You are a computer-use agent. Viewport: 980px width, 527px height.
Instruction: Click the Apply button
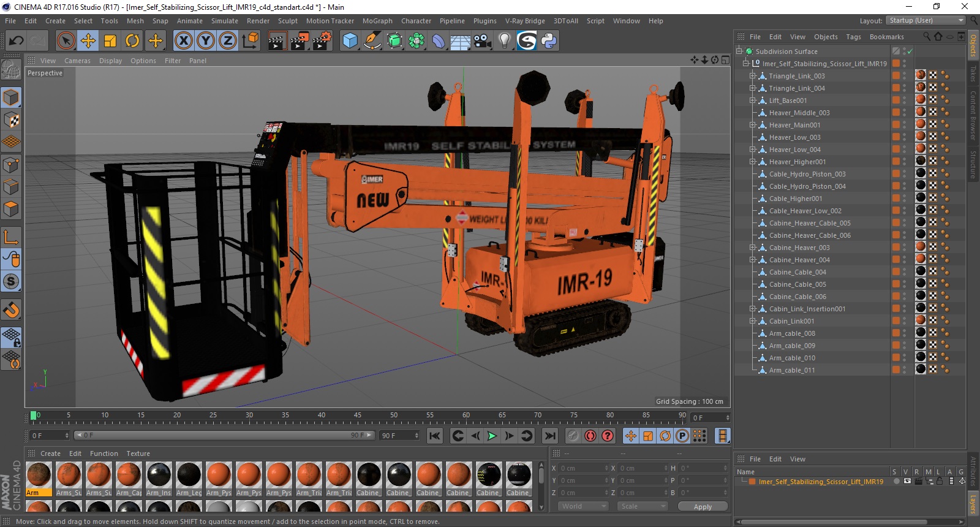[703, 507]
